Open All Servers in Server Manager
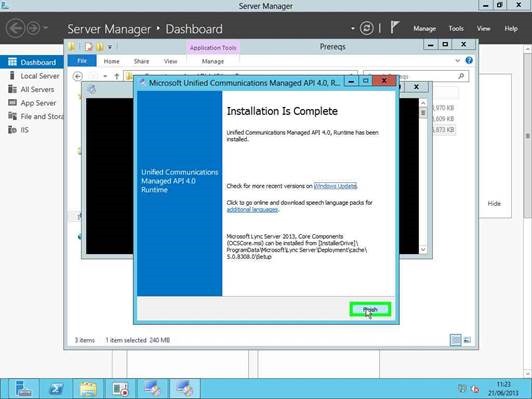 pos(37,90)
